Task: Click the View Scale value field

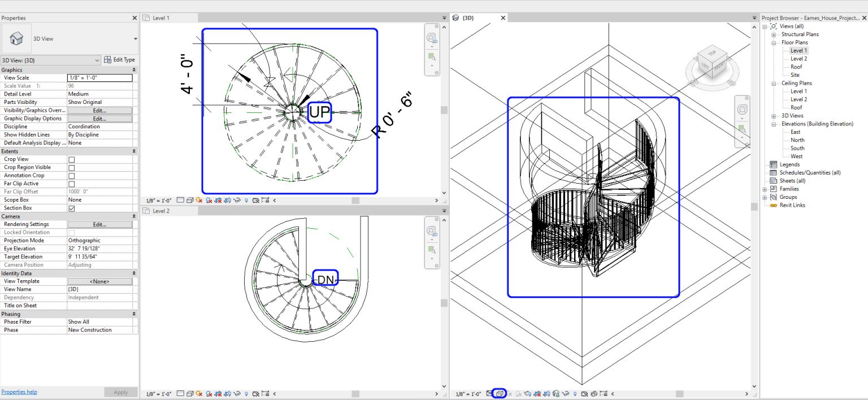Action: 100,77
